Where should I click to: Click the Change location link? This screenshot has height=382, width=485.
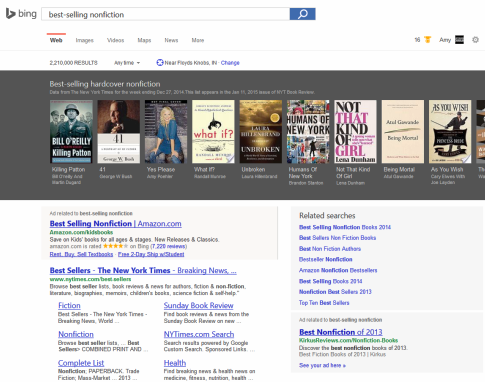point(230,63)
